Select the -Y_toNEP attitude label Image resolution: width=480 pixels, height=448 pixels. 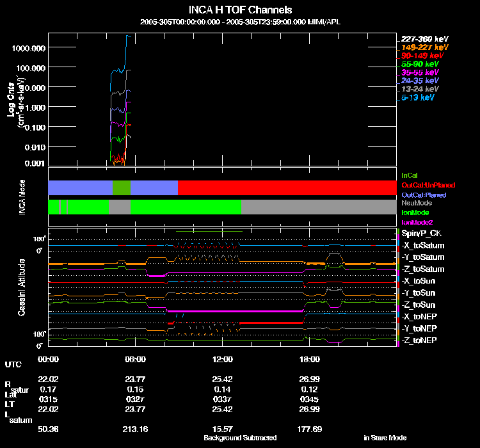pyautogui.click(x=419, y=328)
